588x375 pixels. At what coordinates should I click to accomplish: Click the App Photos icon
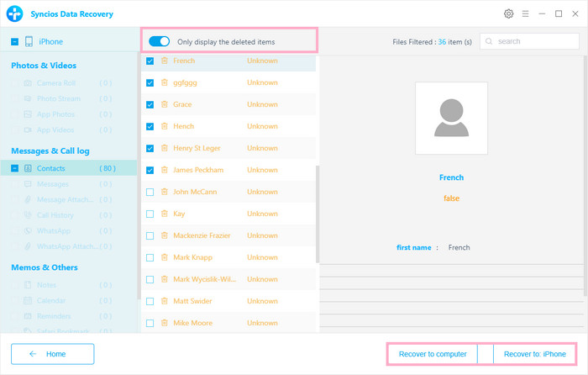click(28, 114)
